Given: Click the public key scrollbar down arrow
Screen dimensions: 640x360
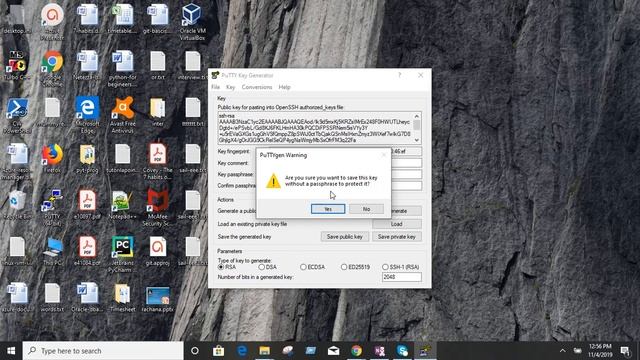Looking at the screenshot, I should point(417,140).
